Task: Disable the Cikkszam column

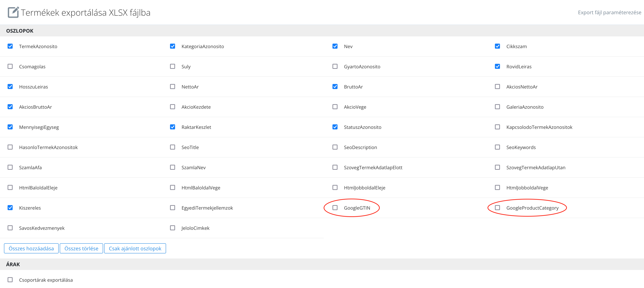Action: (x=497, y=46)
